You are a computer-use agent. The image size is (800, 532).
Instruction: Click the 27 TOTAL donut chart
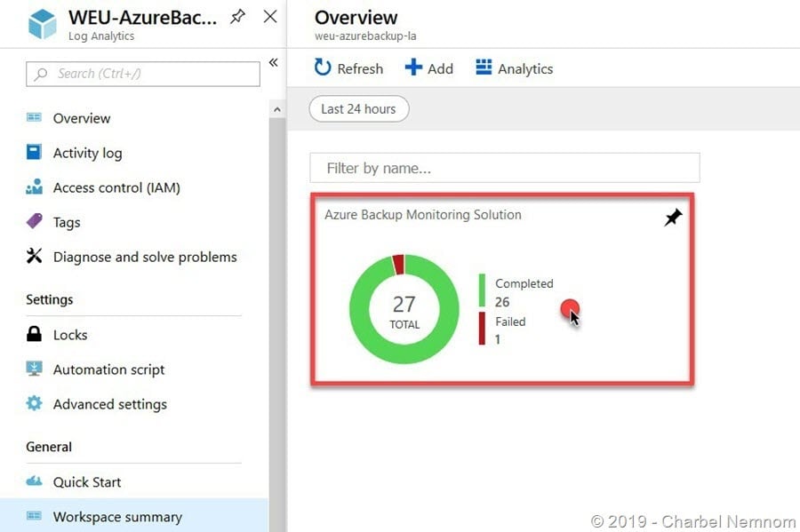click(404, 309)
